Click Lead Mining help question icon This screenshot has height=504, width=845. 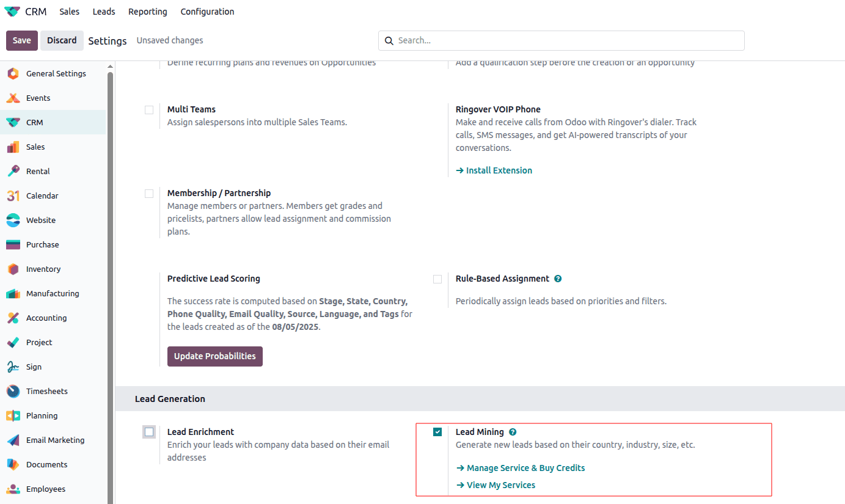513,432
